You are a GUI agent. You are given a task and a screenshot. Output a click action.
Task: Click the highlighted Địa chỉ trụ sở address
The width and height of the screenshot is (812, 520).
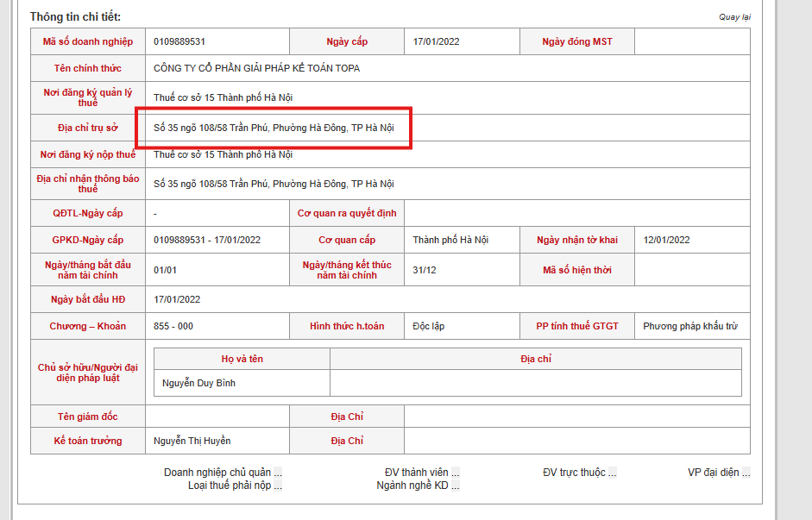point(274,128)
